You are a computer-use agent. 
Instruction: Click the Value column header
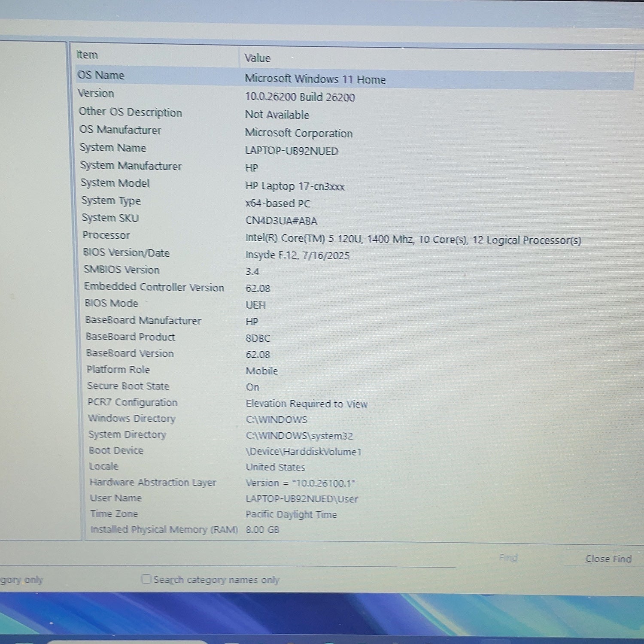click(x=257, y=58)
